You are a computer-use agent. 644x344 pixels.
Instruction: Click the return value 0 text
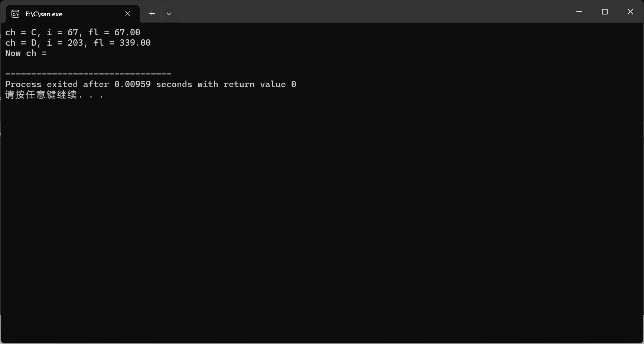pos(260,85)
